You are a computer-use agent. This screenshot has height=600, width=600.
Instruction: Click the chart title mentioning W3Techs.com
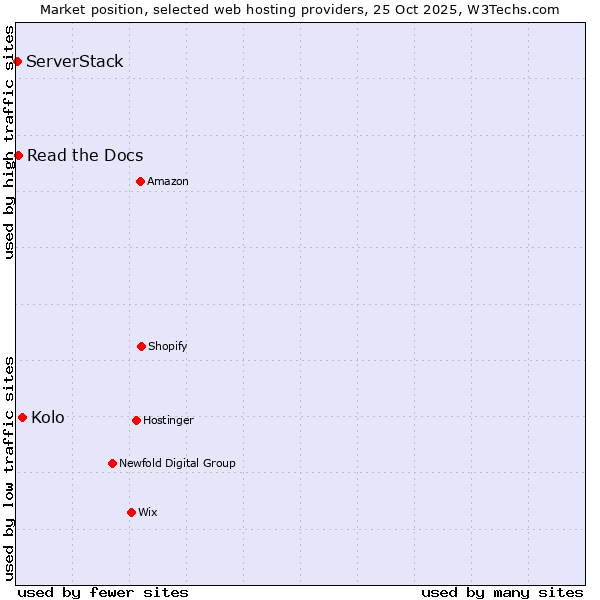pos(300,9)
